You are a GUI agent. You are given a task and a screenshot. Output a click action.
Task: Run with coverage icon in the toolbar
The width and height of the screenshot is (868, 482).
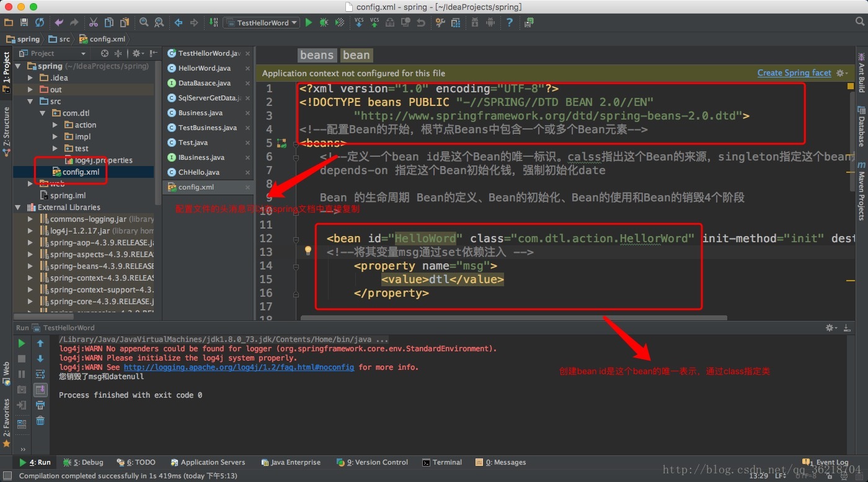point(340,22)
